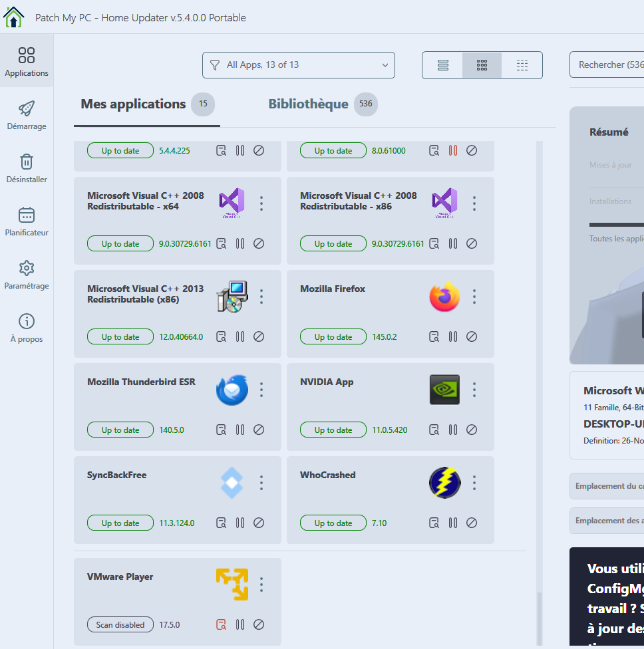This screenshot has width=644, height=649.
Task: Click the Bibliothèque count badge 536
Action: pyautogui.click(x=366, y=104)
